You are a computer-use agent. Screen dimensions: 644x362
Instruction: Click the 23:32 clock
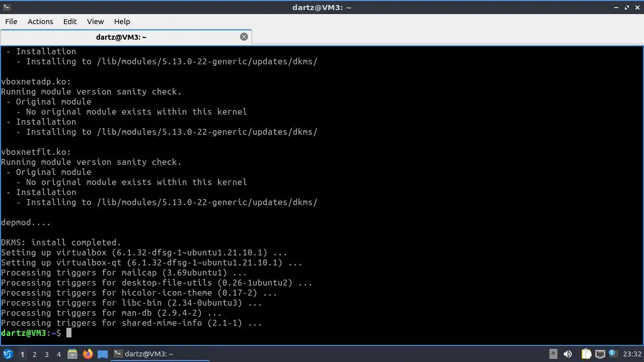tap(632, 354)
